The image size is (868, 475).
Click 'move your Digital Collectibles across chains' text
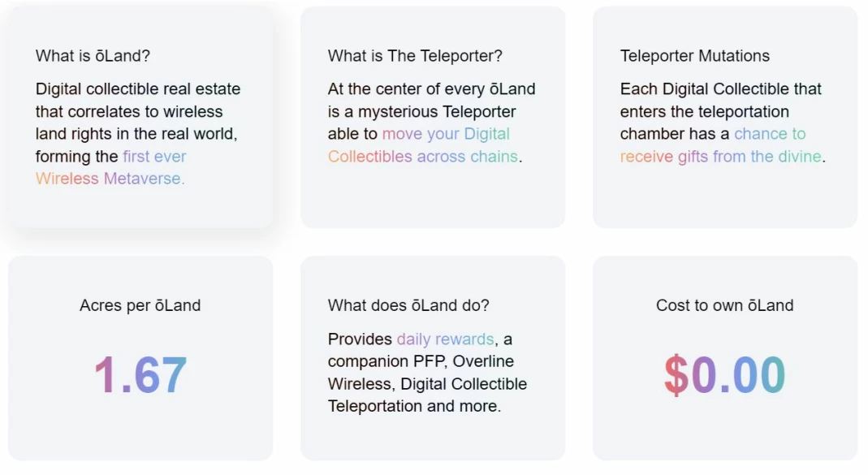[x=425, y=145]
